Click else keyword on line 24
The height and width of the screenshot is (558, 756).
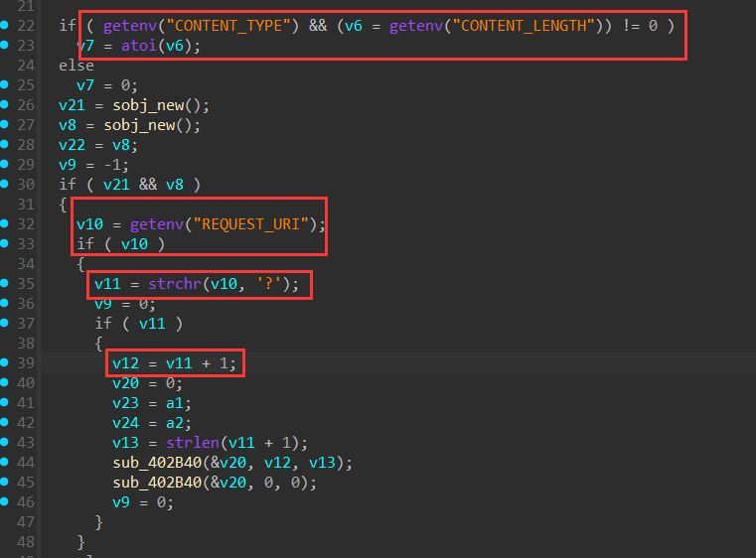click(x=76, y=66)
